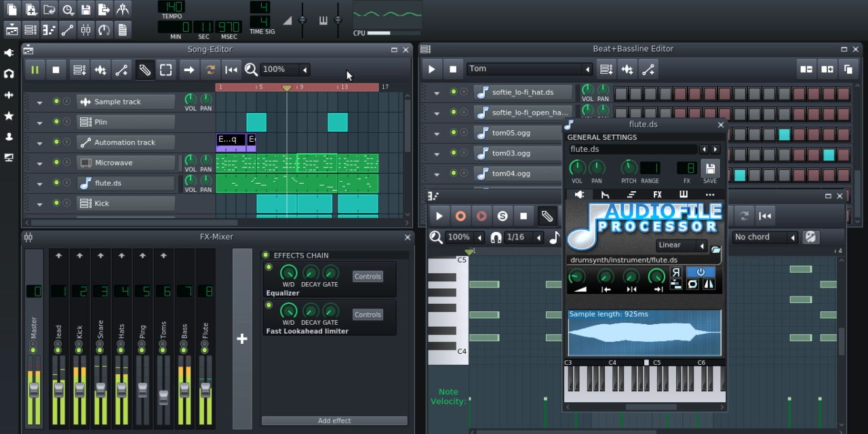Open My Presets star icon in sidebar

click(9, 116)
